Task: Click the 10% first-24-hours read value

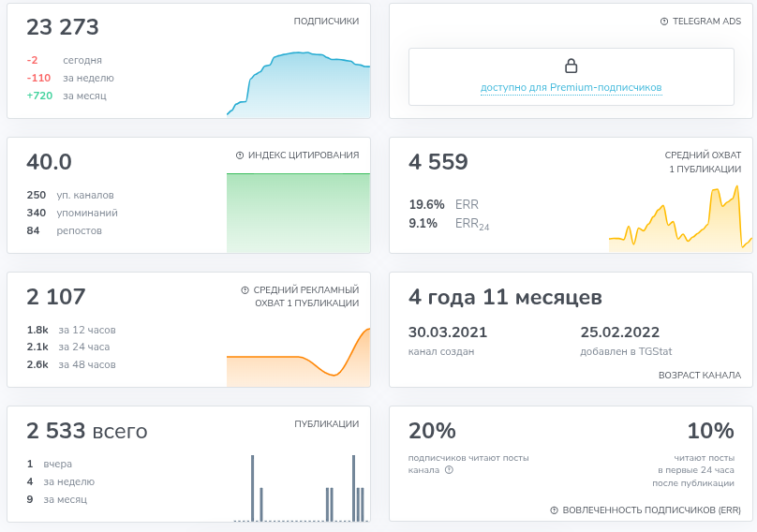Action: tap(711, 431)
